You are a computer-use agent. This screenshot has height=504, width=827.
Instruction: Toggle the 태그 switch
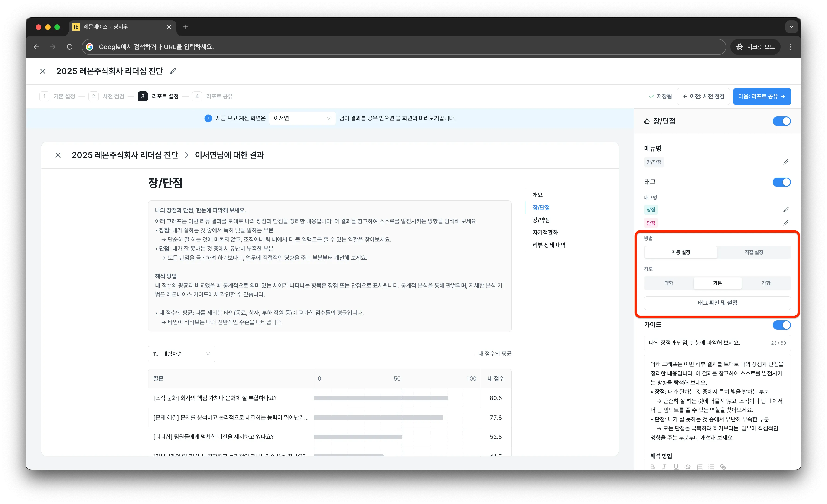(782, 182)
